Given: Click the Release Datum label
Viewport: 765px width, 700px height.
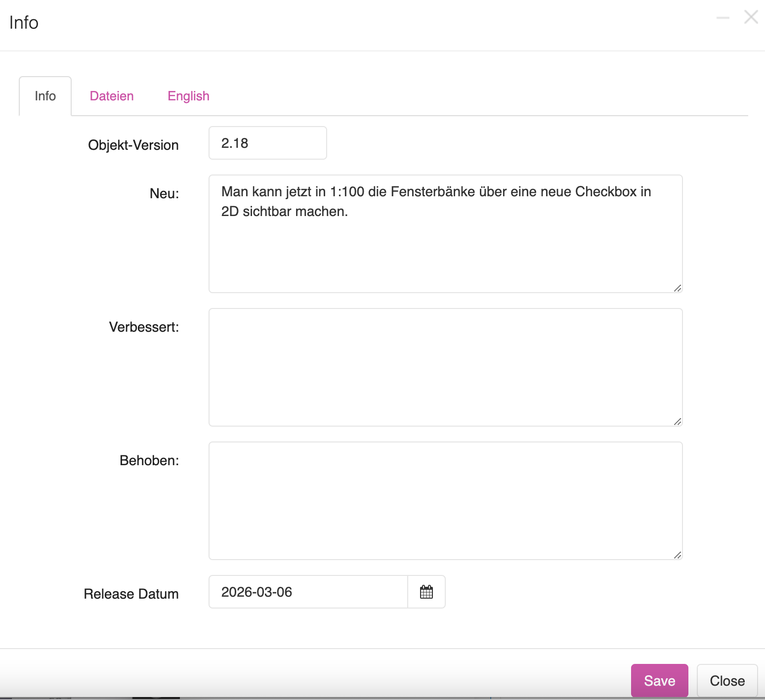Looking at the screenshot, I should pyautogui.click(x=131, y=594).
